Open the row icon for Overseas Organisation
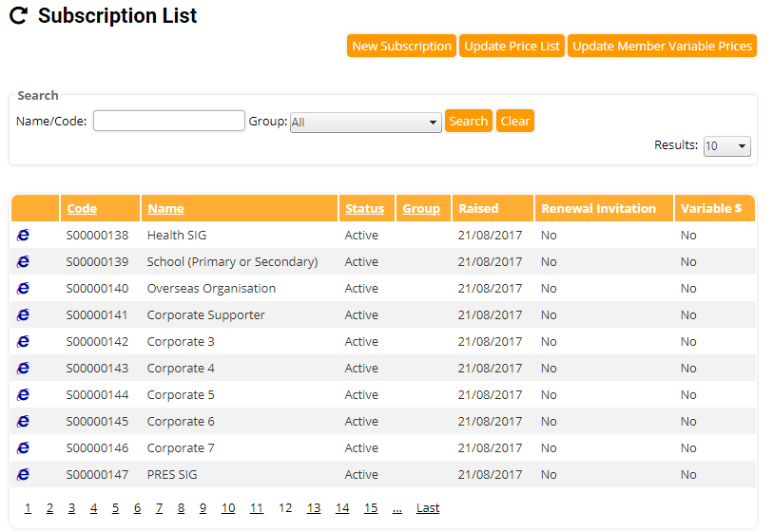Viewport: 773px width, 532px height. point(23,288)
